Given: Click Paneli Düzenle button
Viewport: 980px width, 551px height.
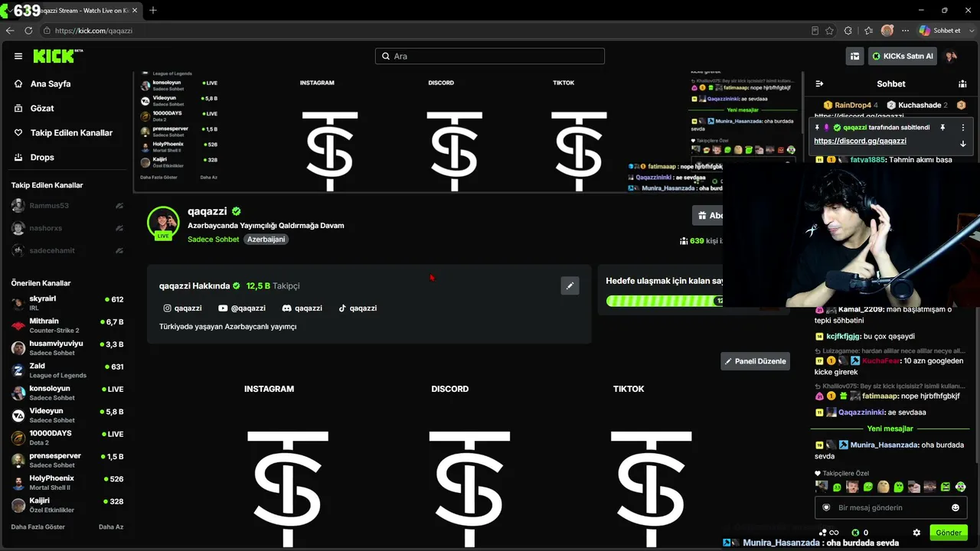Looking at the screenshot, I should pyautogui.click(x=755, y=361).
